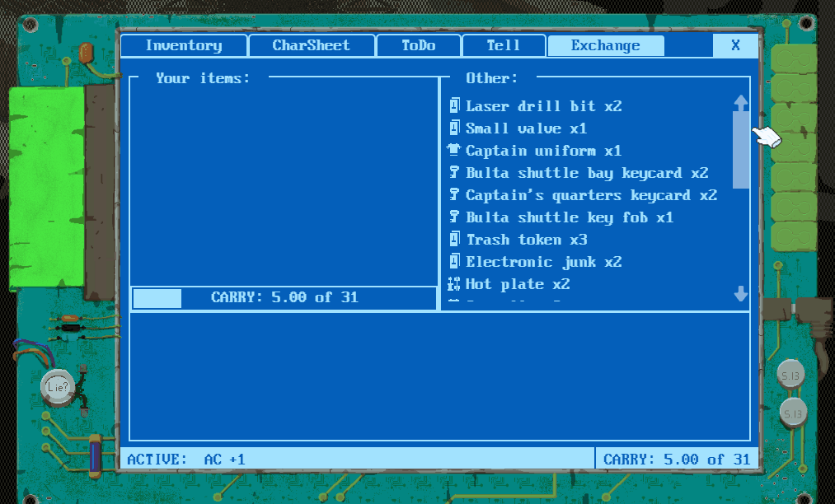Image resolution: width=835 pixels, height=504 pixels.
Task: Click the Laser drill bit item icon
Action: (454, 105)
